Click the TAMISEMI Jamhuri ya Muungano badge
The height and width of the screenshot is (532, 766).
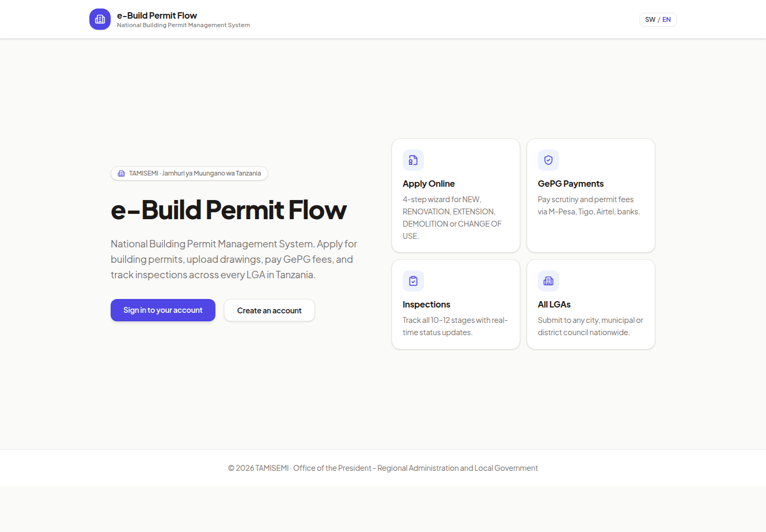pos(189,173)
